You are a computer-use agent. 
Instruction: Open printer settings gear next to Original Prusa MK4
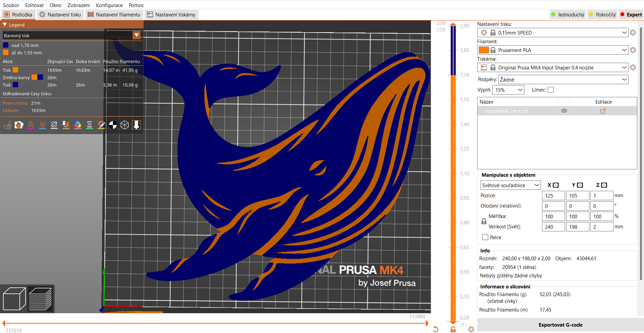click(x=633, y=67)
